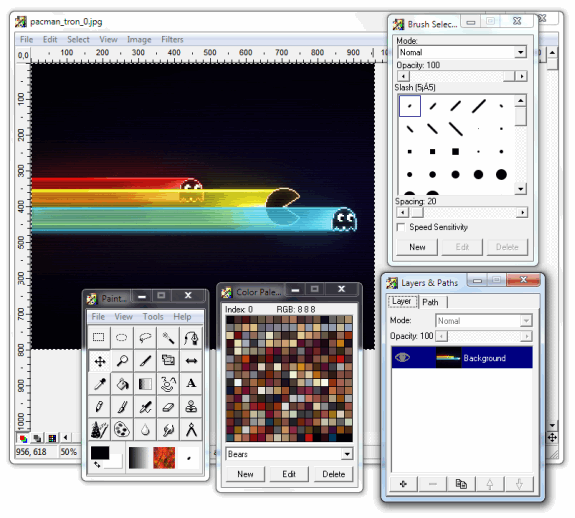Select the Bezier path pen tool

pos(191,337)
